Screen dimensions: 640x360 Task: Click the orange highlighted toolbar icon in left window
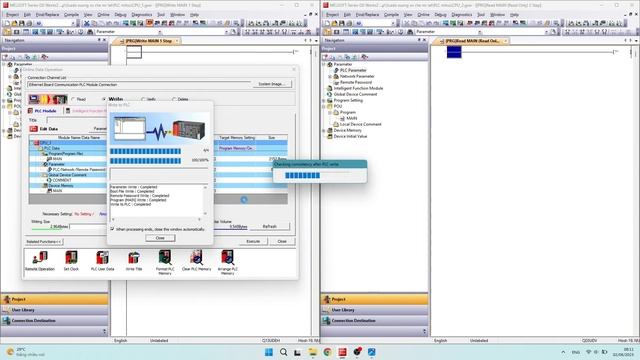coord(149,23)
